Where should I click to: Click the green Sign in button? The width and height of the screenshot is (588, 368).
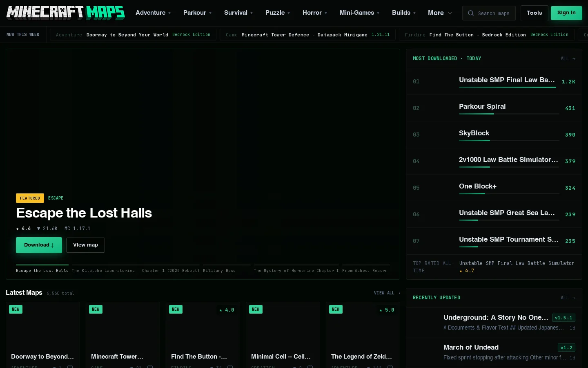click(566, 13)
